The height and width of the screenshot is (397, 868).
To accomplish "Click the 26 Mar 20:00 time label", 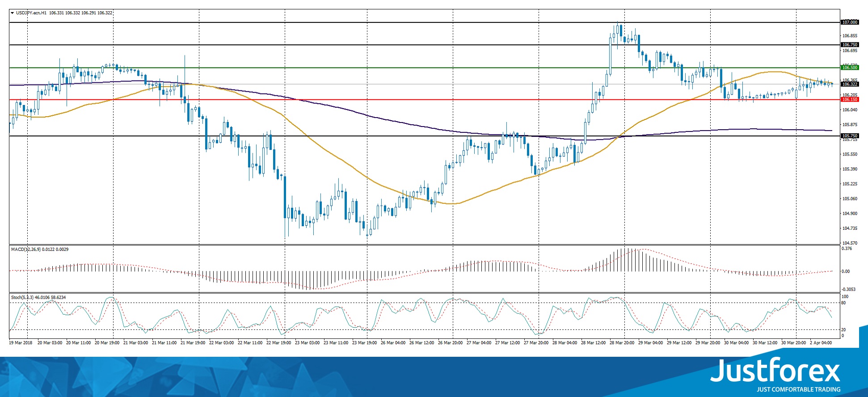I will coord(450,343).
